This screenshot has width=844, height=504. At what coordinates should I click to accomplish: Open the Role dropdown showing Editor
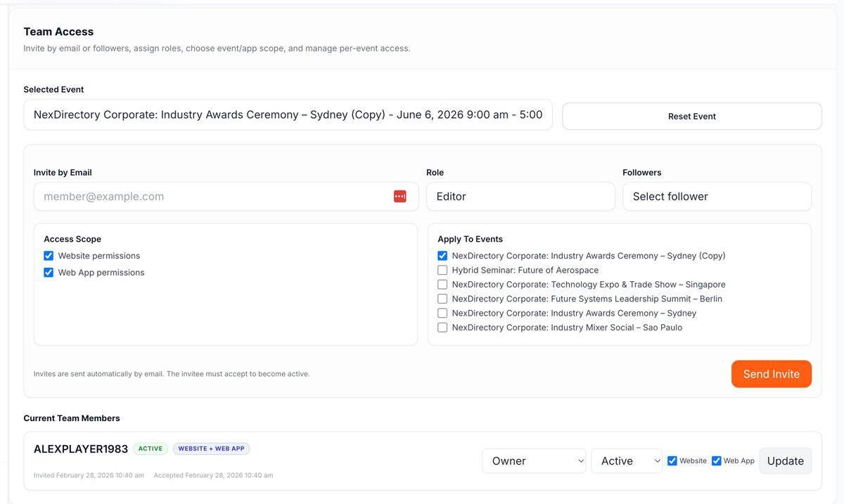tap(520, 197)
